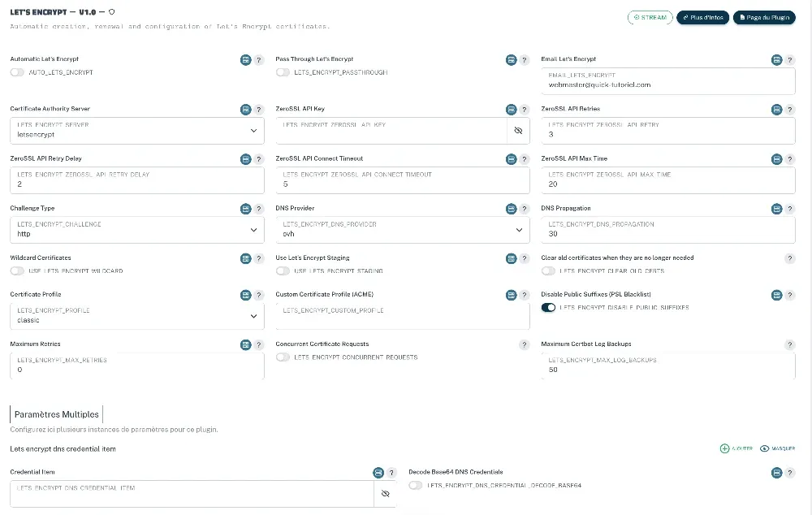Open the help icon beside ZeroSSL API Retry Delay
The width and height of the screenshot is (812, 515).
pos(259,159)
